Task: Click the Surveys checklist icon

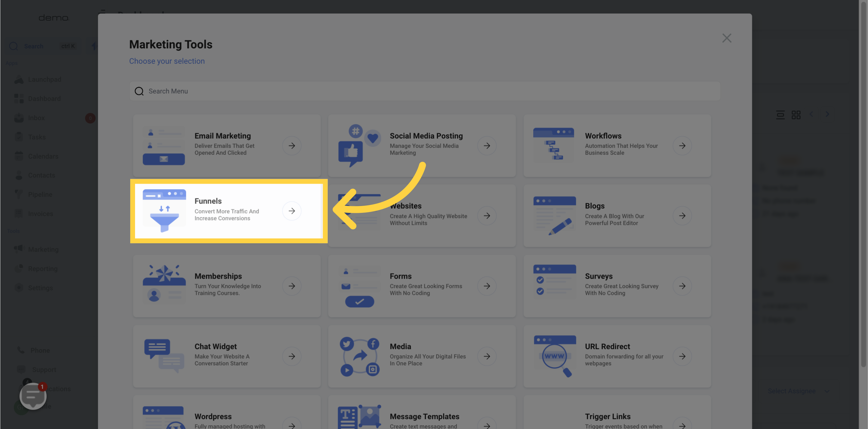Action: click(554, 281)
